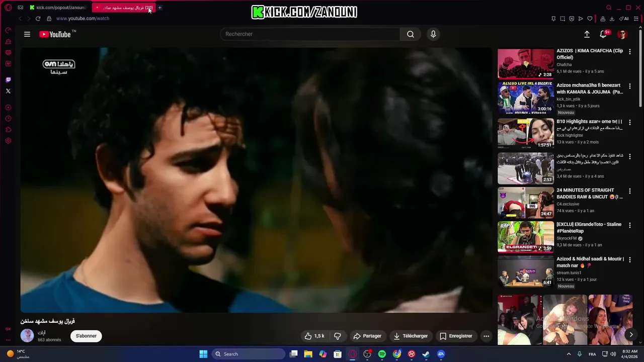Screen dimensions: 644x362
Task: Open options for 24 MINUTES video
Action: click(x=630, y=191)
